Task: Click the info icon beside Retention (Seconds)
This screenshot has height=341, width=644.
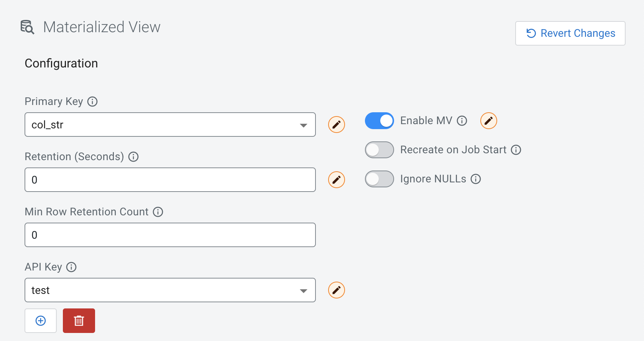Action: (133, 157)
